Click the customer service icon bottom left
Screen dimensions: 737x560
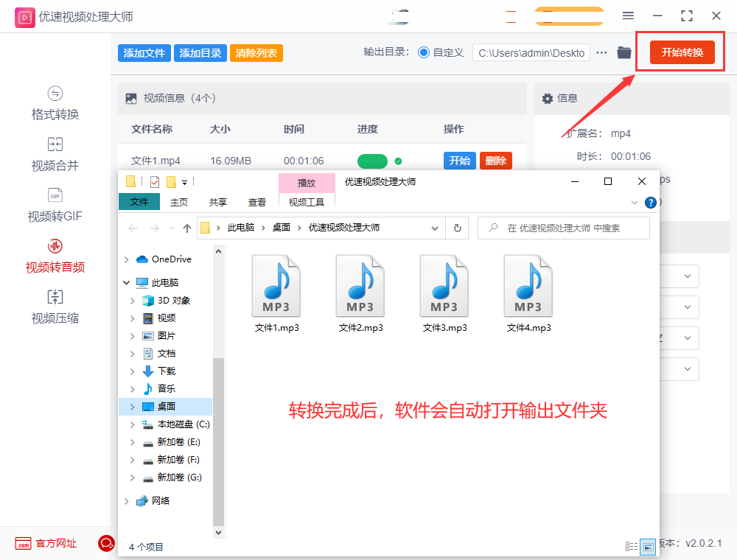coord(106,543)
